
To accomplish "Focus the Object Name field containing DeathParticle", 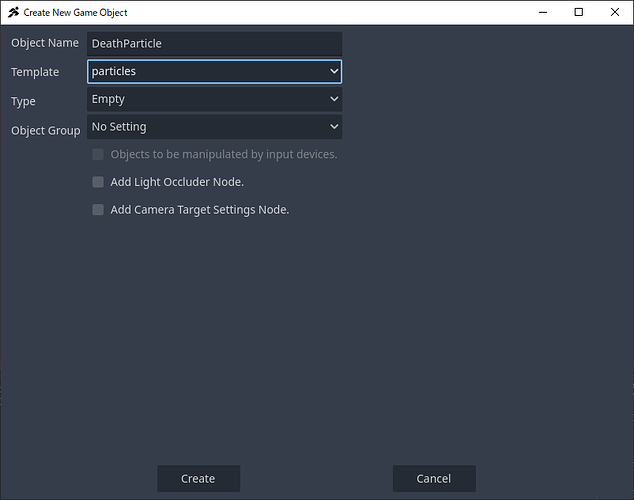I will (x=214, y=44).
